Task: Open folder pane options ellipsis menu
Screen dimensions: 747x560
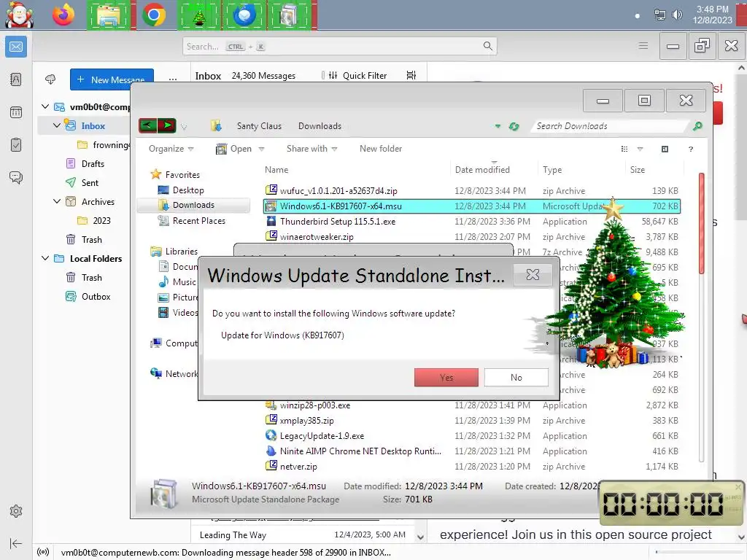Action: pyautogui.click(x=172, y=79)
